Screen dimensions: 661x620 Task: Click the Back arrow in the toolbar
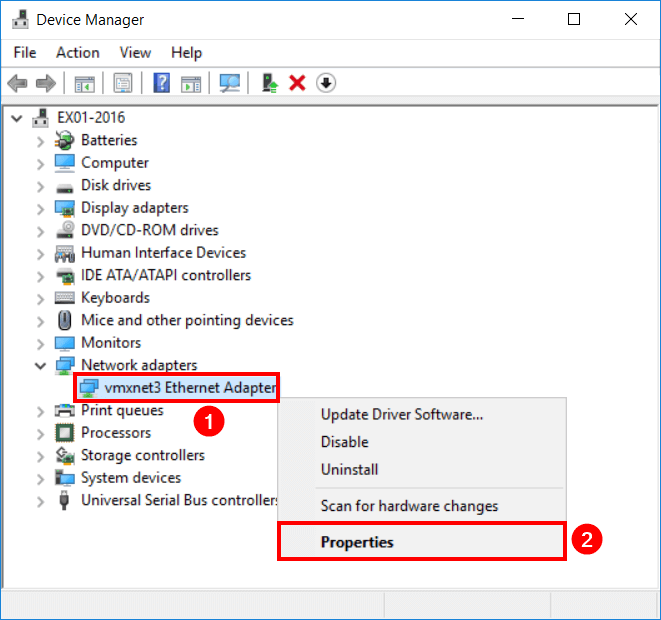pyautogui.click(x=17, y=83)
